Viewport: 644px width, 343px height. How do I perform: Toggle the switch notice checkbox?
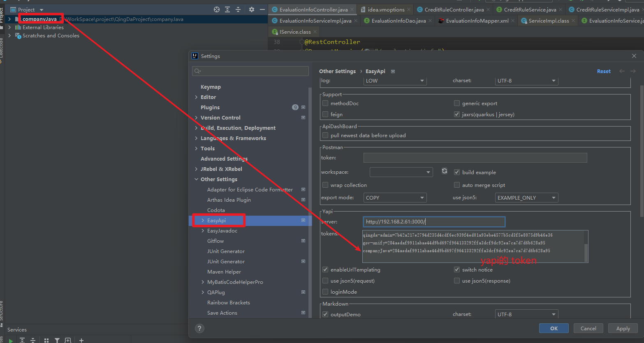pos(457,269)
